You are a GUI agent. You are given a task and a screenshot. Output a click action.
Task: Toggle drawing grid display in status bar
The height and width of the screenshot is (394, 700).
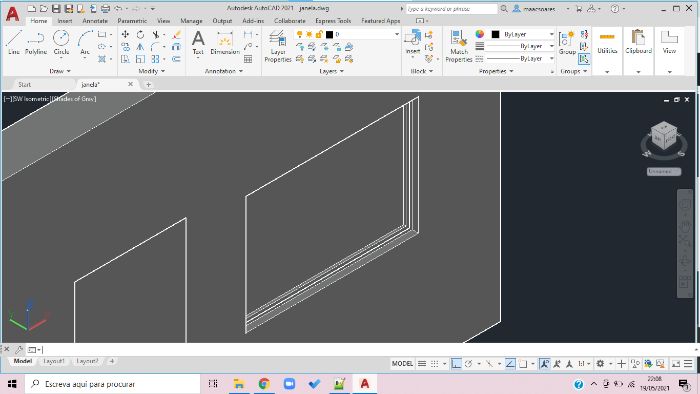(422, 364)
